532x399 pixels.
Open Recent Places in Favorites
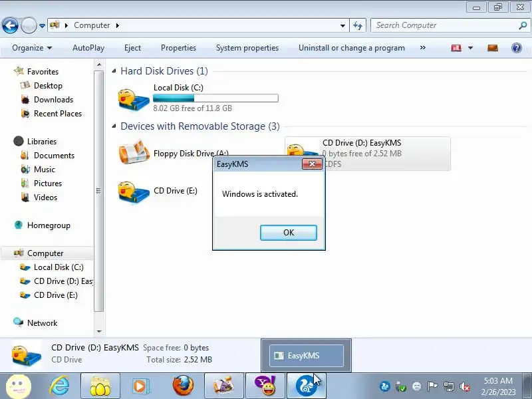point(58,113)
